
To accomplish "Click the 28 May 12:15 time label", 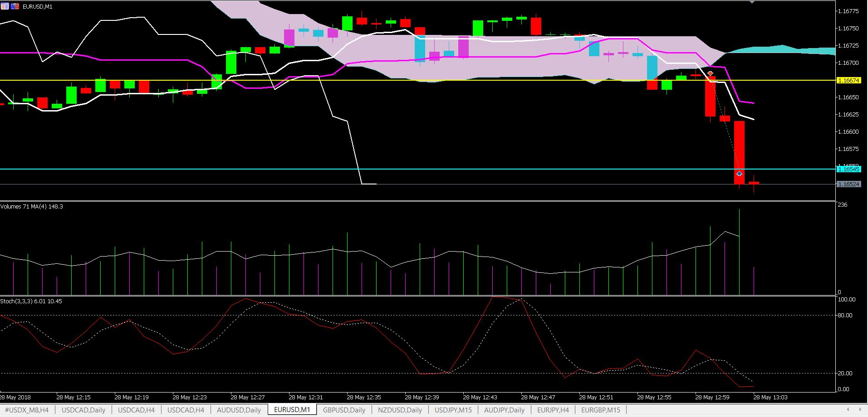I will click(x=74, y=398).
